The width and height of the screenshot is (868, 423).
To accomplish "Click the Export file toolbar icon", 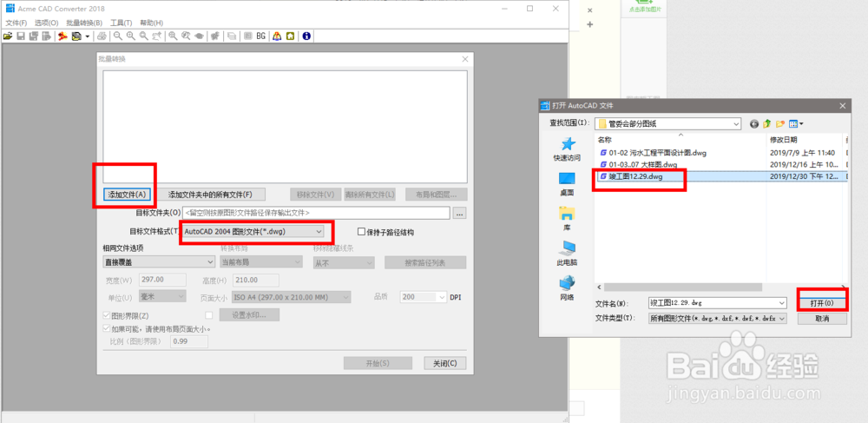I will [47, 36].
